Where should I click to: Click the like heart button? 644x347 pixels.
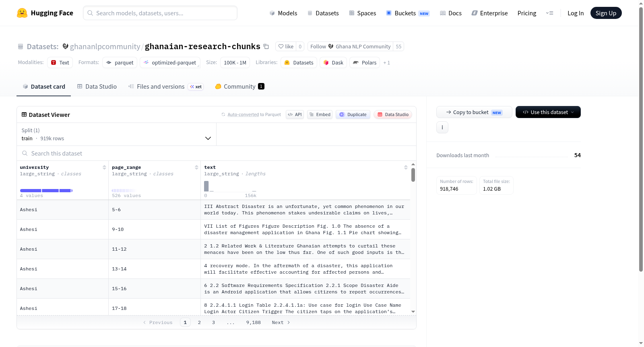coord(286,46)
